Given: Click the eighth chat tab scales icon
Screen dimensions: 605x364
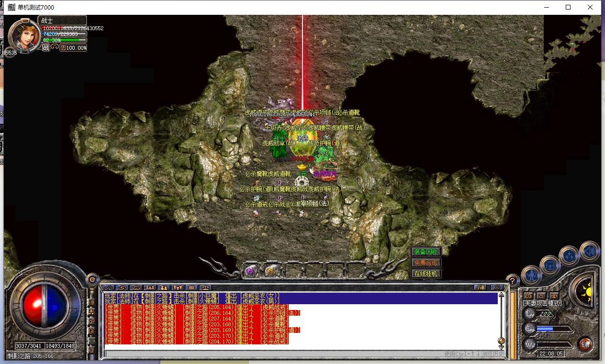Looking at the screenshot, I should pyautogui.click(x=206, y=287).
